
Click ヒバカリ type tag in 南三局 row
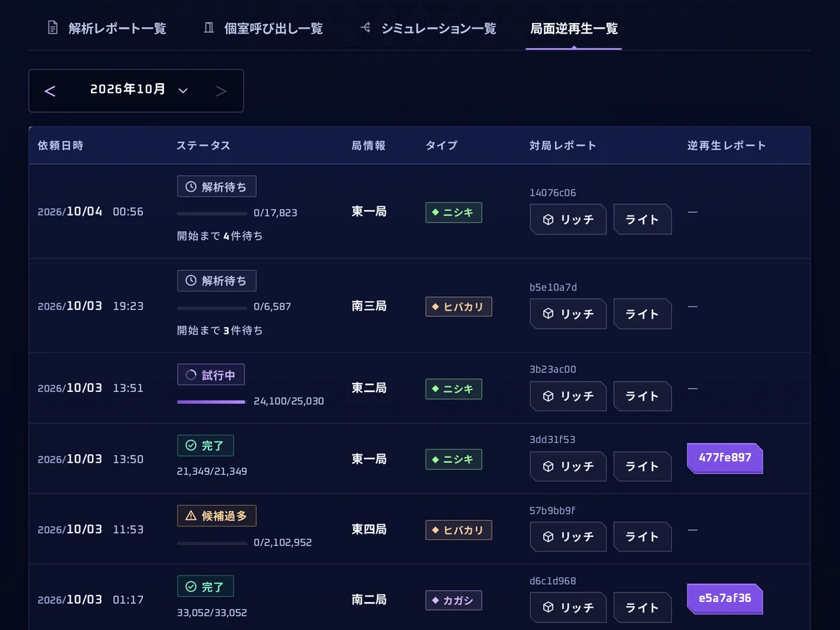pos(458,307)
